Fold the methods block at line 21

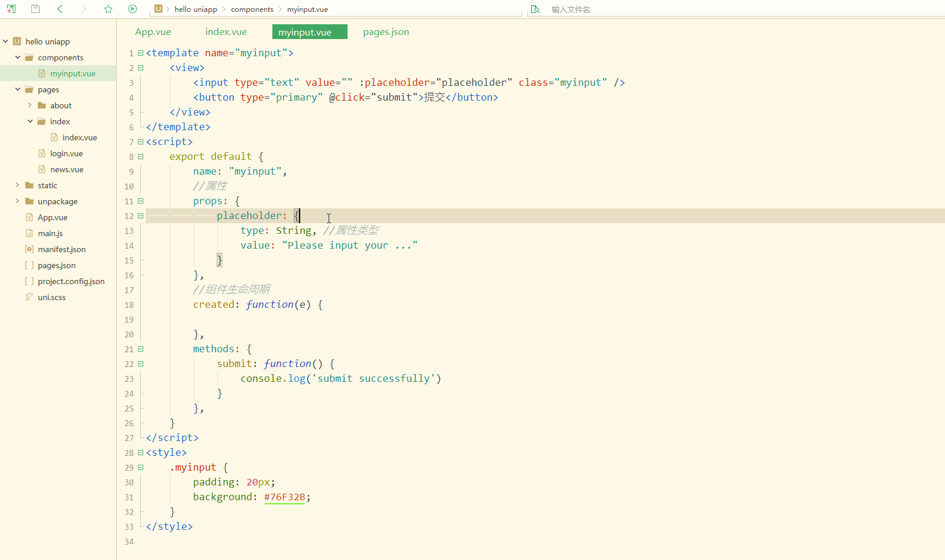[x=141, y=349]
